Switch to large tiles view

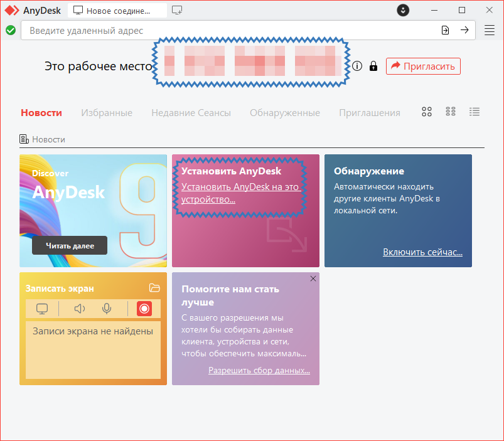click(x=427, y=112)
